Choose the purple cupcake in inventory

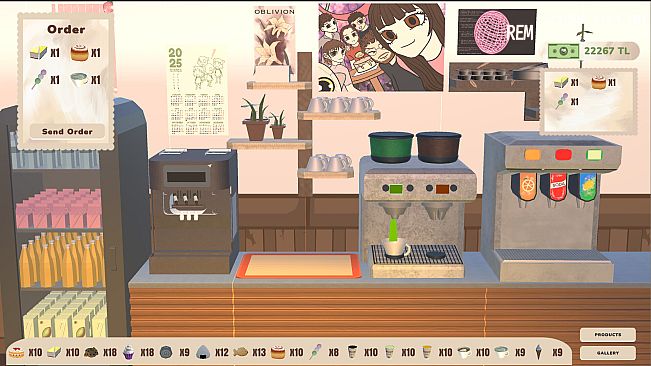[128, 353]
